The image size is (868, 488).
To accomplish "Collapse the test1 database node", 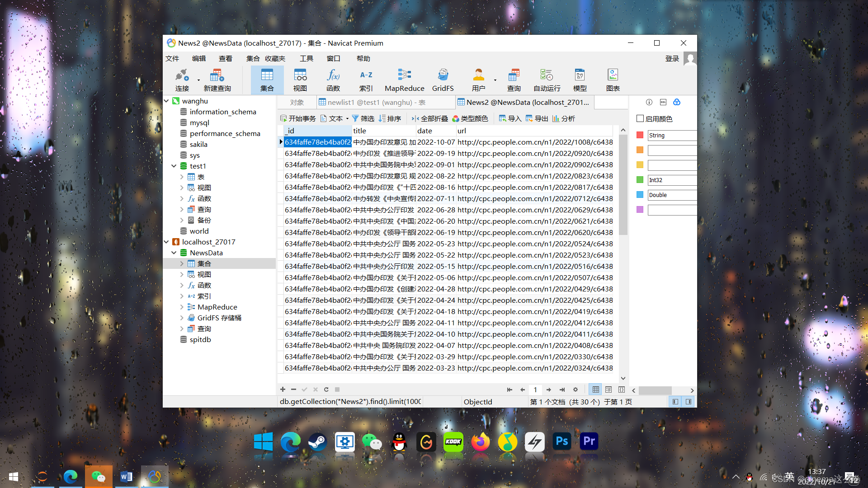I will 174,166.
